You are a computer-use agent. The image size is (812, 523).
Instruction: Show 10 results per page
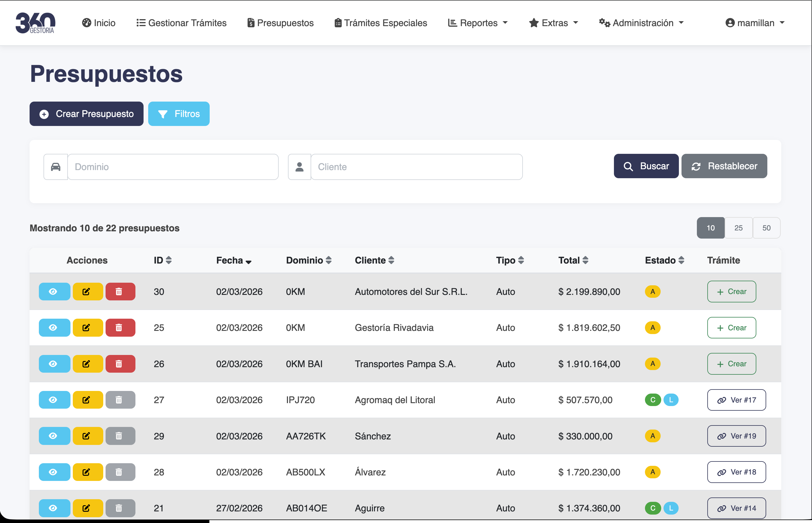(x=710, y=228)
